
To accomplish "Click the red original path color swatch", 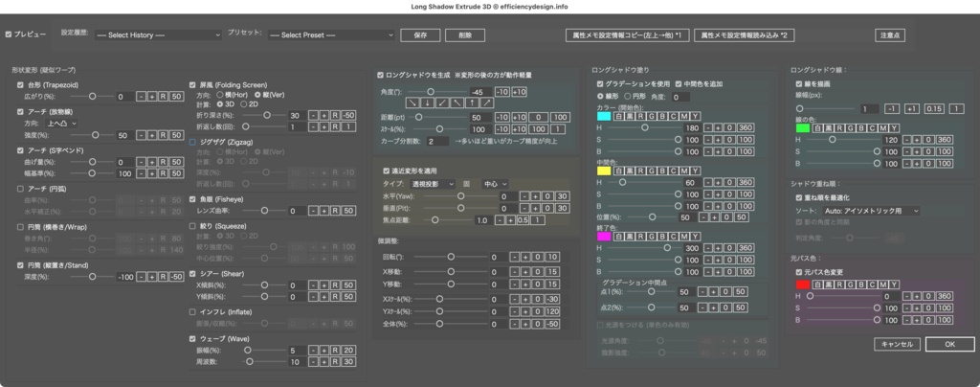I will 803,285.
